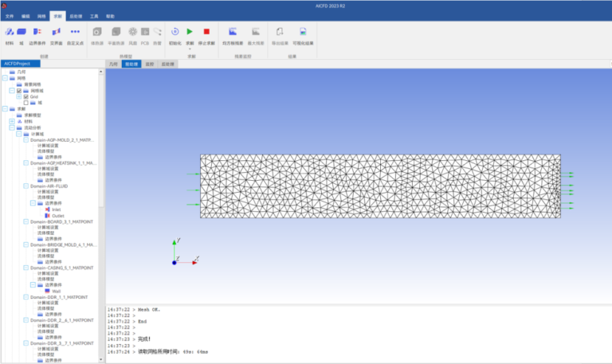Click project tree scrollbar down arrow
The image size is (612, 364).
pyautogui.click(x=101, y=360)
